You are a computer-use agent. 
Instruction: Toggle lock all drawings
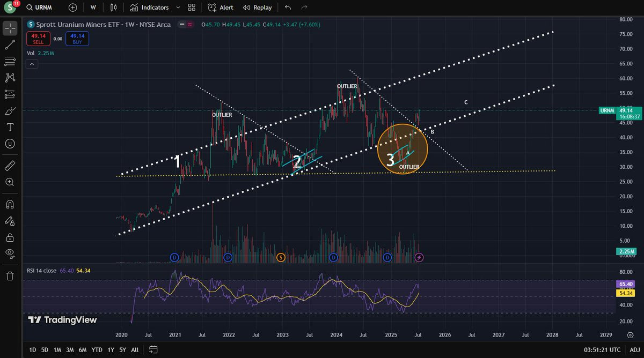click(10, 236)
